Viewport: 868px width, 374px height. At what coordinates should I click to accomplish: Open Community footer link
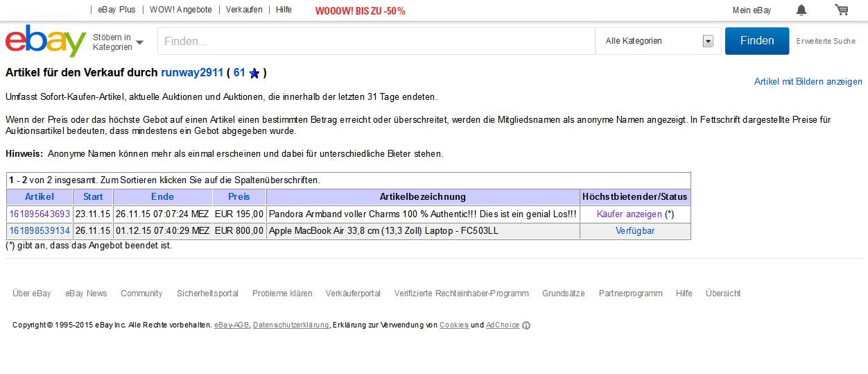pos(141,294)
